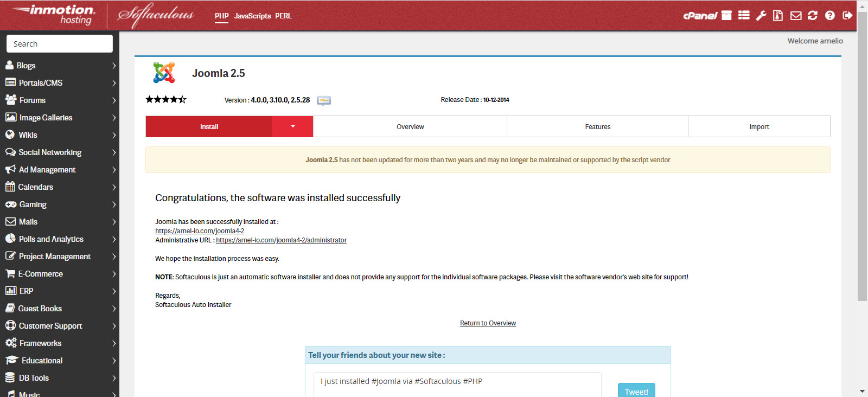The width and height of the screenshot is (868, 397).
Task: Click the Softaculous logo
Action: pos(156,15)
